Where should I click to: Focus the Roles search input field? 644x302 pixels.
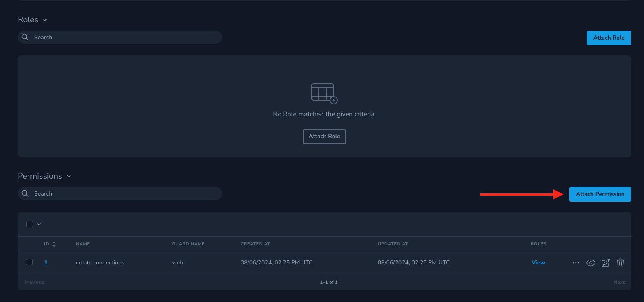click(x=124, y=37)
